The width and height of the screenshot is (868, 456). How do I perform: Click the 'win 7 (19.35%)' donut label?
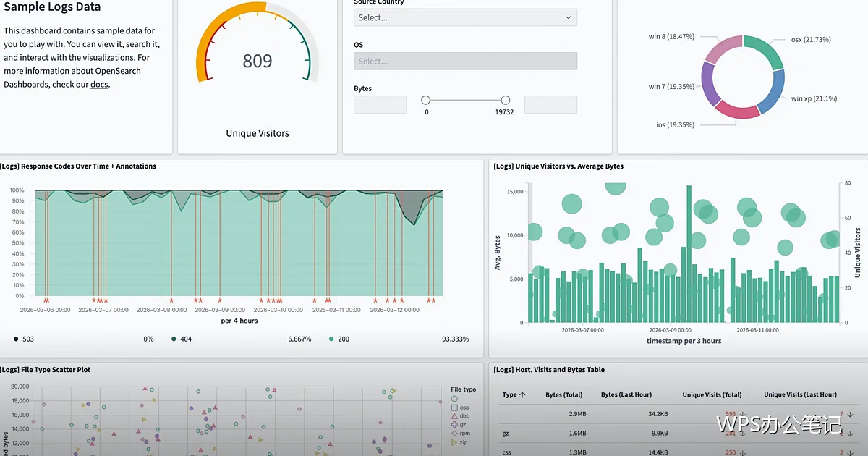coord(671,86)
